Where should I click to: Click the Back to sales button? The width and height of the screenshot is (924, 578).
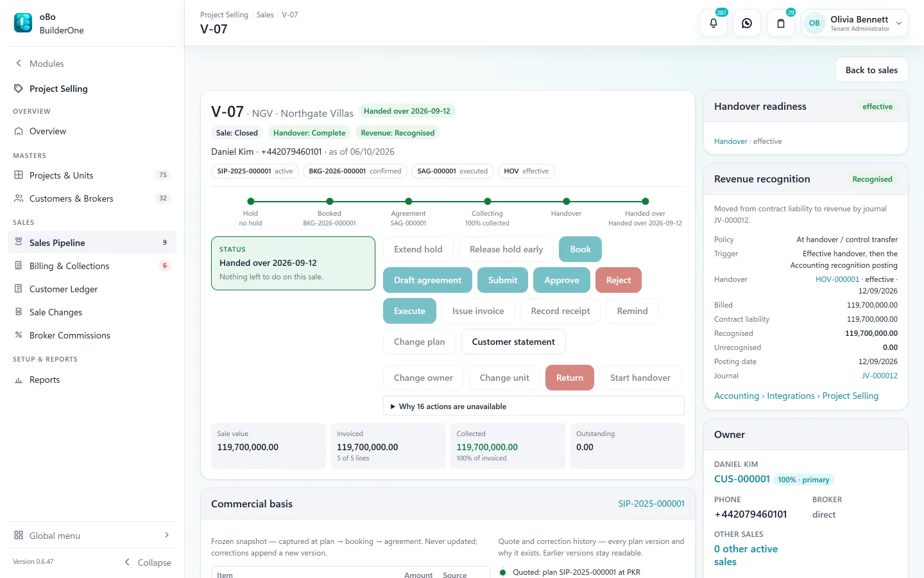871,70
